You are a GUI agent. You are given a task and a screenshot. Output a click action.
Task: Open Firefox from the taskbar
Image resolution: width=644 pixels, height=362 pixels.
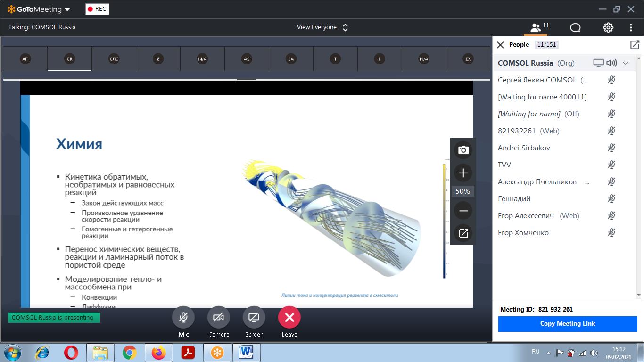click(x=159, y=353)
